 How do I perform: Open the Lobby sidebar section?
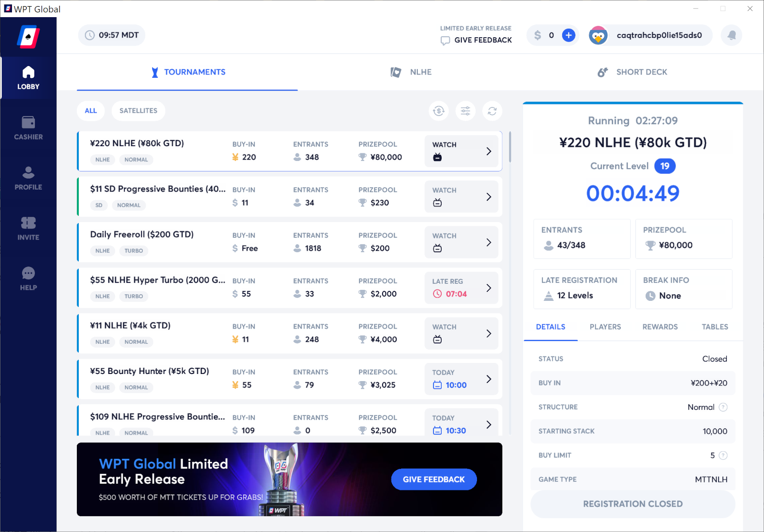coord(28,78)
